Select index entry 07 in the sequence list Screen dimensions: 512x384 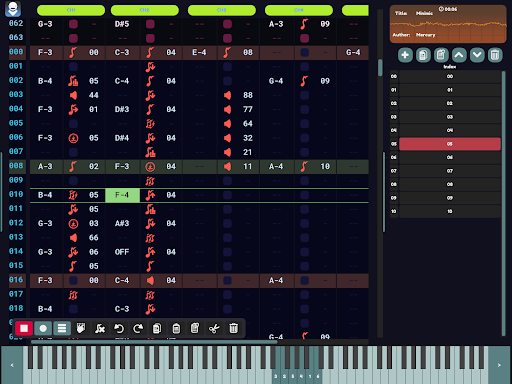click(450, 171)
